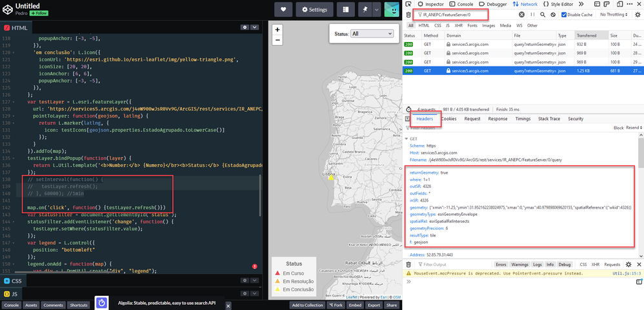Switch to the Inspector tab
This screenshot has height=310, width=644.
click(x=430, y=4)
